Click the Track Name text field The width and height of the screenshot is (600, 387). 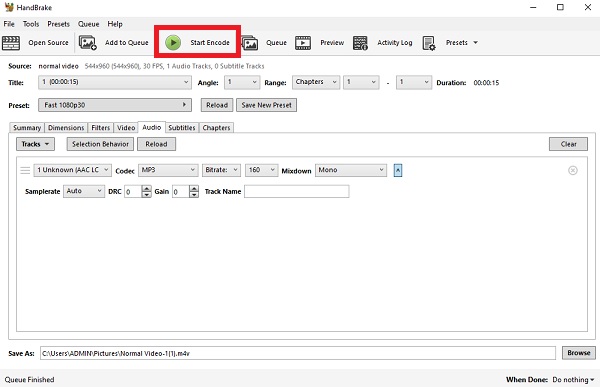point(297,191)
